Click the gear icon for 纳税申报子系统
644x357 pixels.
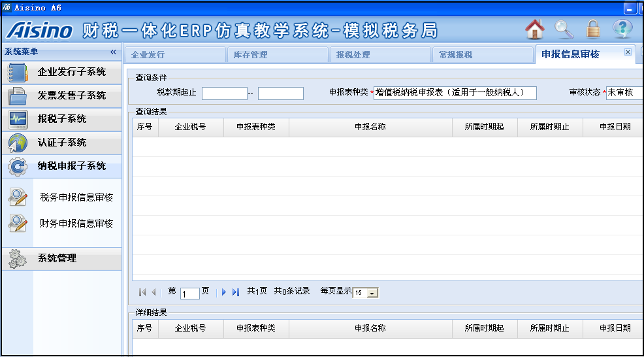pyautogui.click(x=18, y=167)
